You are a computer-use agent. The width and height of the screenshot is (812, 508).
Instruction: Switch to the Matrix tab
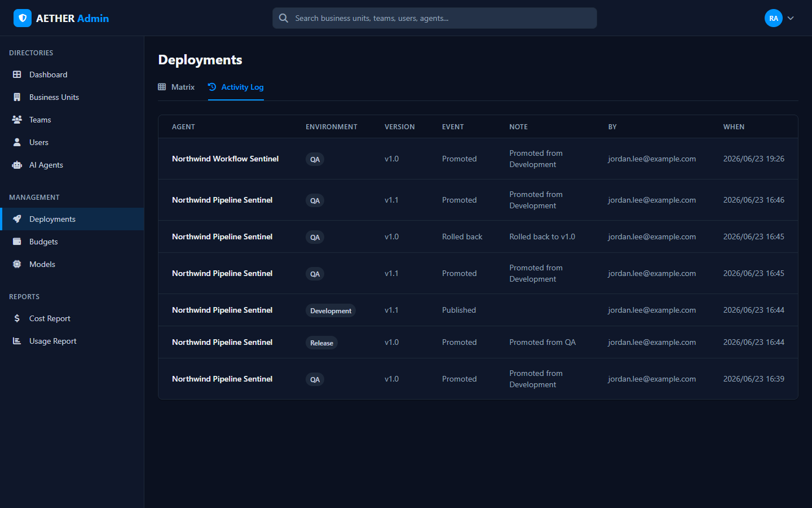(x=176, y=87)
